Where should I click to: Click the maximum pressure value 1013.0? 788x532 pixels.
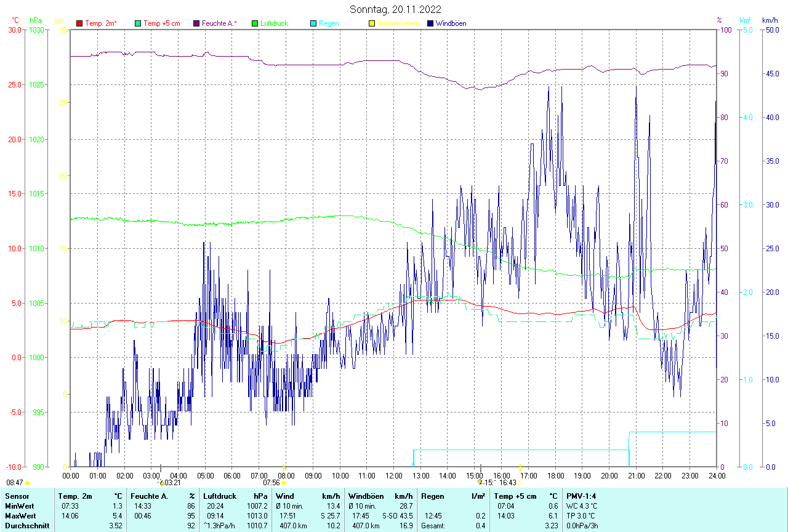257,516
